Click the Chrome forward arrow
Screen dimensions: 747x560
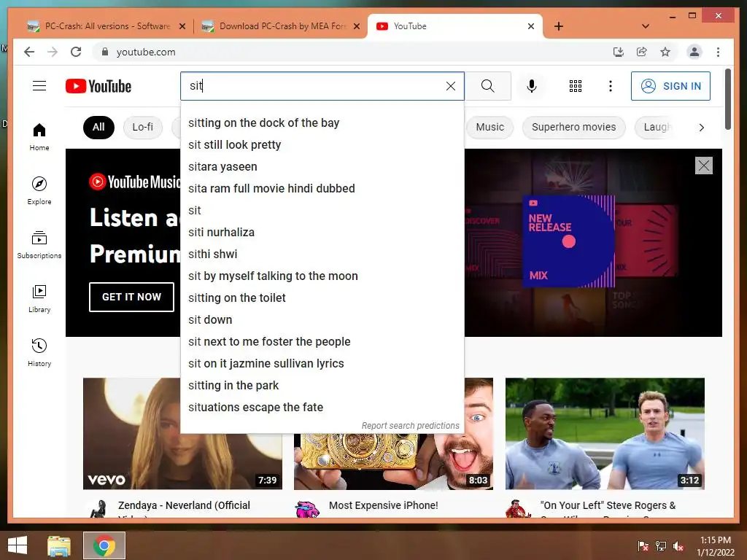(x=53, y=52)
